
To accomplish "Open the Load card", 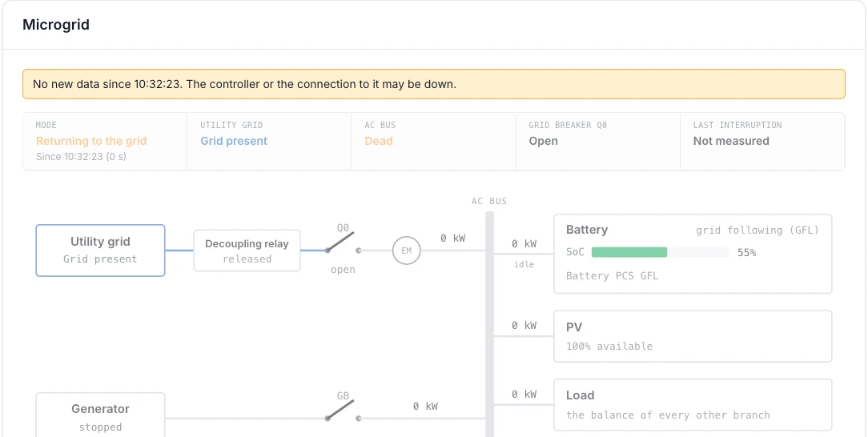I will coord(693,405).
